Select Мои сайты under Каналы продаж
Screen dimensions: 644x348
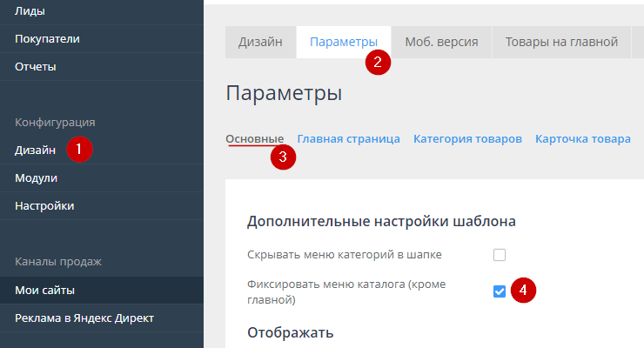pyautogui.click(x=44, y=290)
